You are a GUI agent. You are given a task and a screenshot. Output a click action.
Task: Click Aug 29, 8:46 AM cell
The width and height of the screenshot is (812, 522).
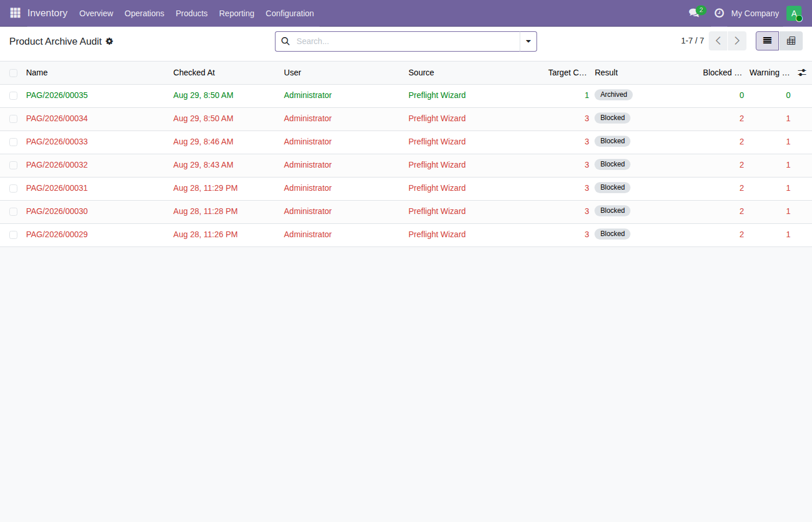coord(203,142)
